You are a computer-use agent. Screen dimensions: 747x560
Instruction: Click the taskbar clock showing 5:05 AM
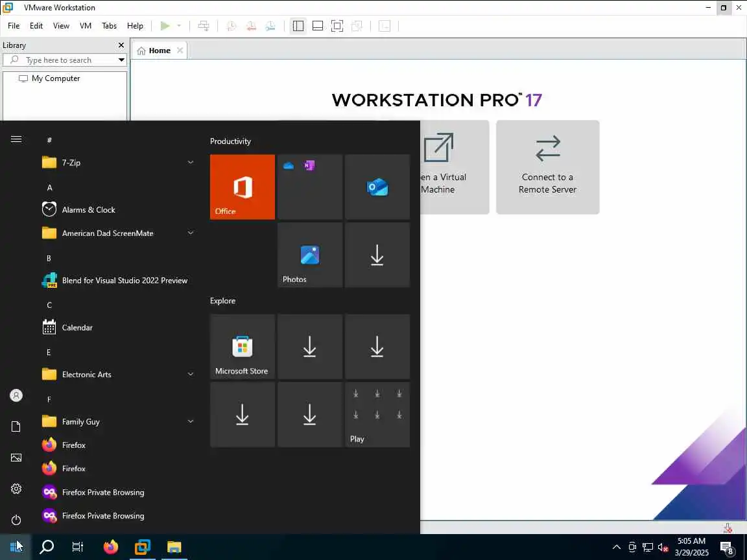pyautogui.click(x=691, y=547)
